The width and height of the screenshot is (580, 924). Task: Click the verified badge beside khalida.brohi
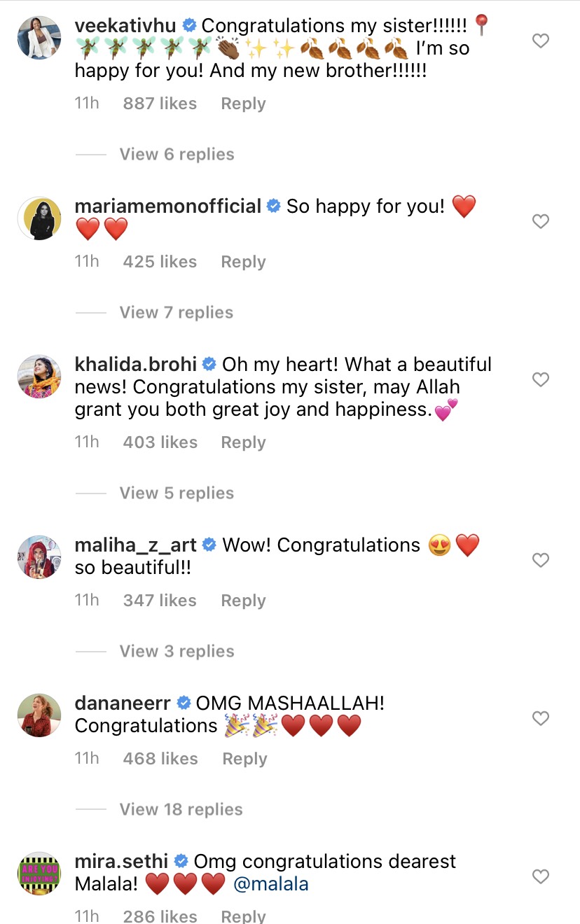(208, 364)
